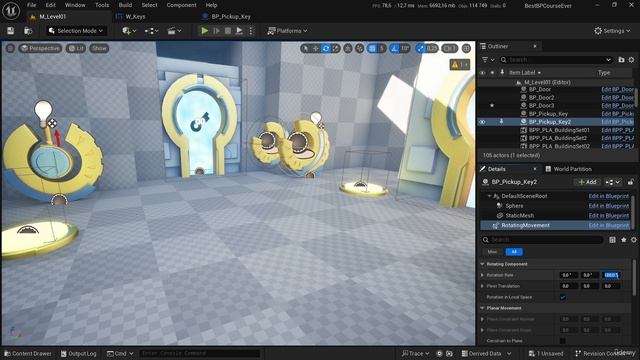Change the camera speed setting
This screenshot has width=640, height=360.
pyautogui.click(x=449, y=49)
